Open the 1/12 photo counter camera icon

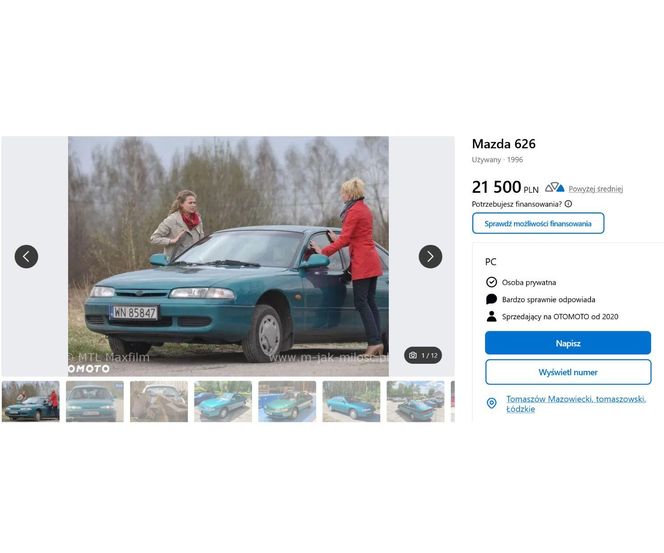(x=413, y=355)
